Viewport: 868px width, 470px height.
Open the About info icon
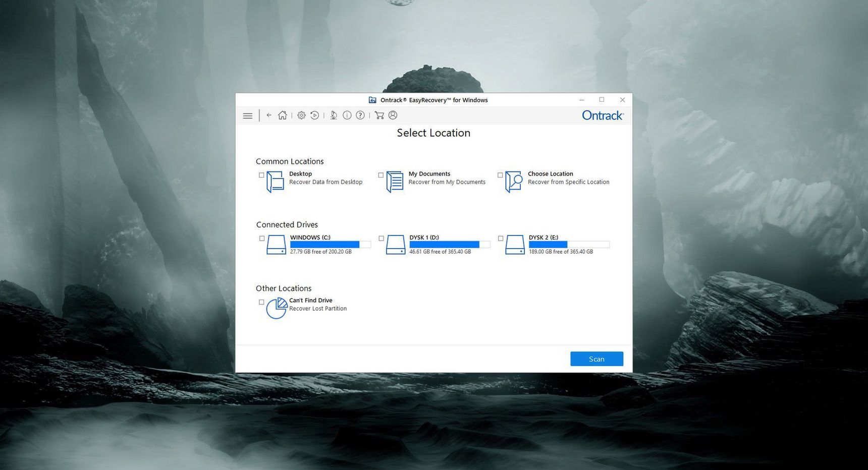[x=347, y=115]
